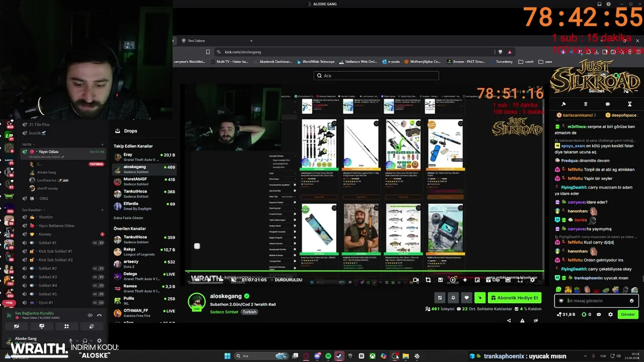Viewport: 644px width, 362px height.
Task: Open chat settings gear icon
Action: point(610,314)
